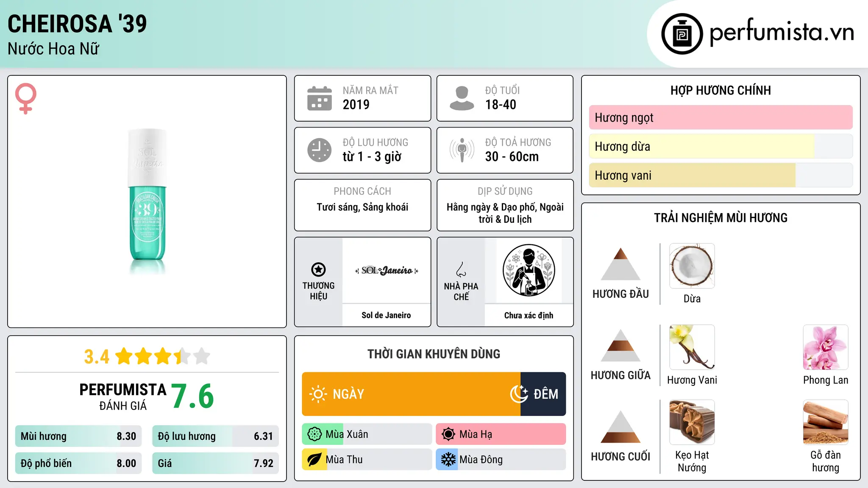Click the Gỗ đàn hương note label
The width and height of the screenshot is (868, 488).
(x=826, y=461)
